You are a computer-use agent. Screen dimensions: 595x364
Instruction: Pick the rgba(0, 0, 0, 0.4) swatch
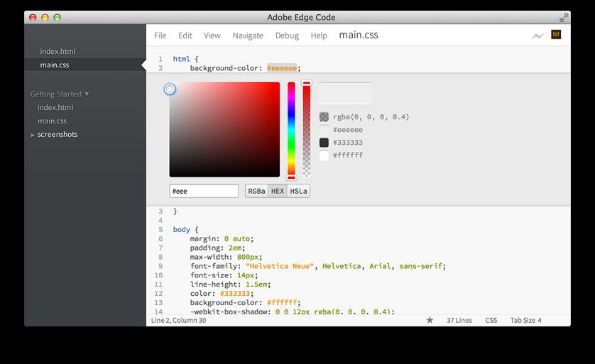pyautogui.click(x=324, y=117)
